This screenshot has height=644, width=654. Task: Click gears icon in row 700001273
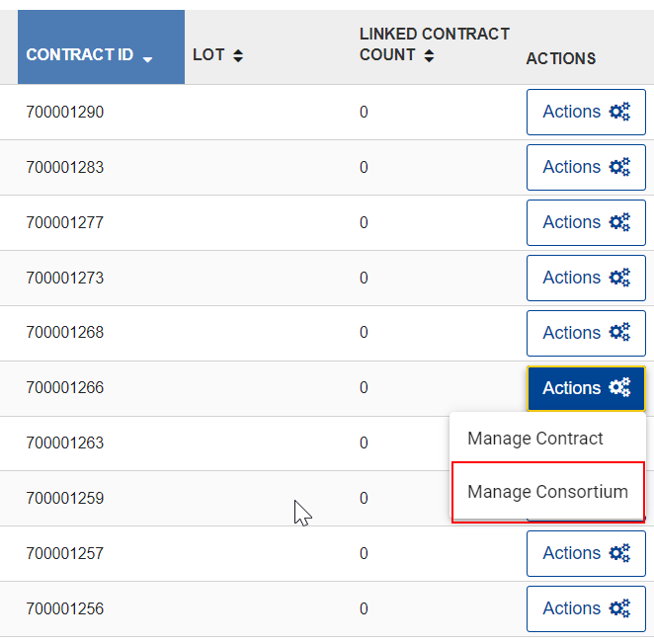point(619,278)
